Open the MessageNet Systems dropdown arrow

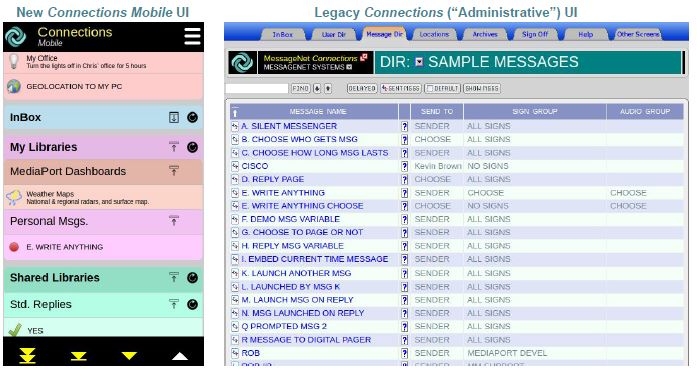(x=349, y=67)
